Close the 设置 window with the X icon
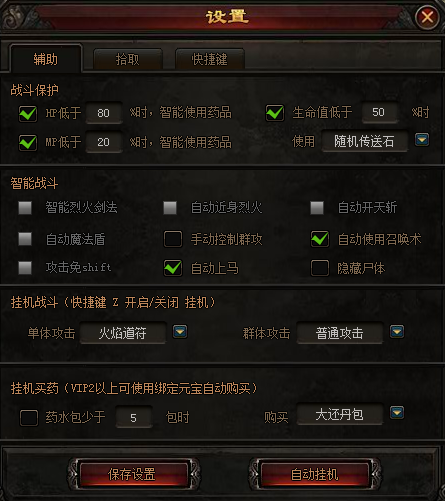This screenshot has height=501, width=445. pyautogui.click(x=427, y=17)
